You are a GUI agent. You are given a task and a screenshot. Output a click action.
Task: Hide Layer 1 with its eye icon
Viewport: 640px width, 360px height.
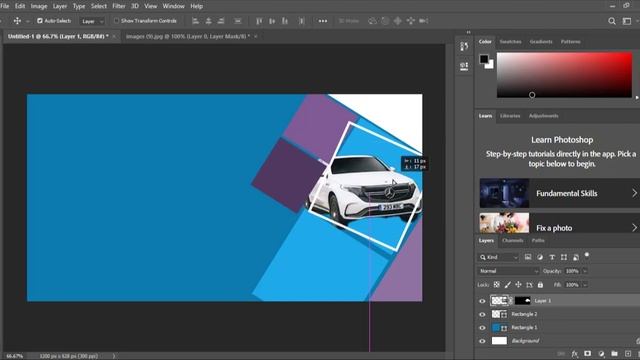(482, 301)
